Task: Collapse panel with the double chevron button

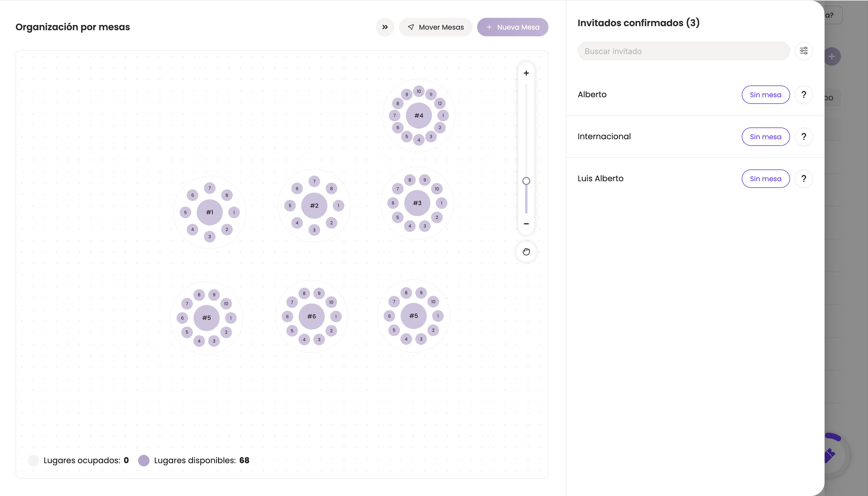Action: coord(385,27)
